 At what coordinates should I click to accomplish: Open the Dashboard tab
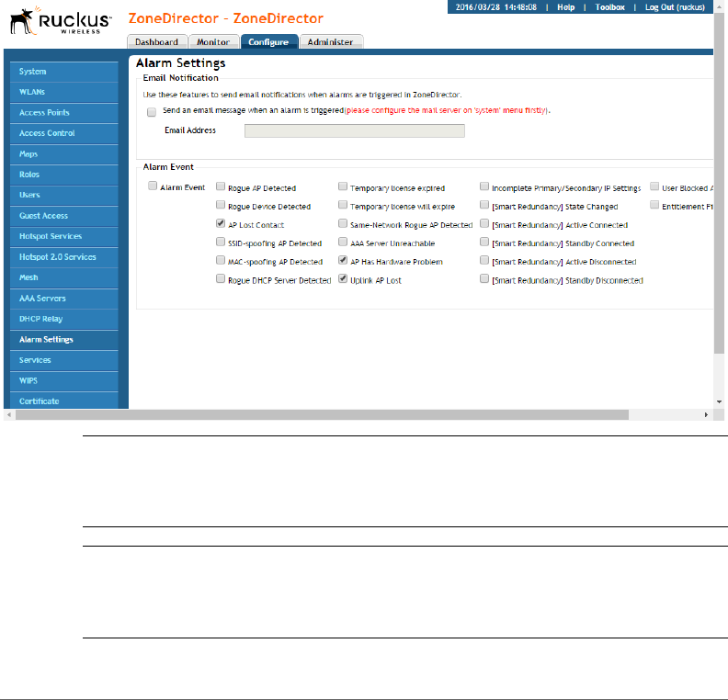tap(157, 41)
